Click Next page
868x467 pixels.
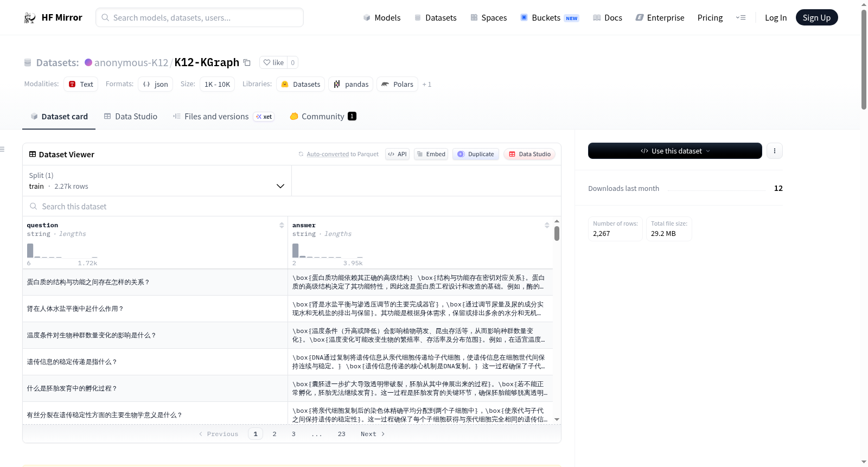click(x=373, y=434)
